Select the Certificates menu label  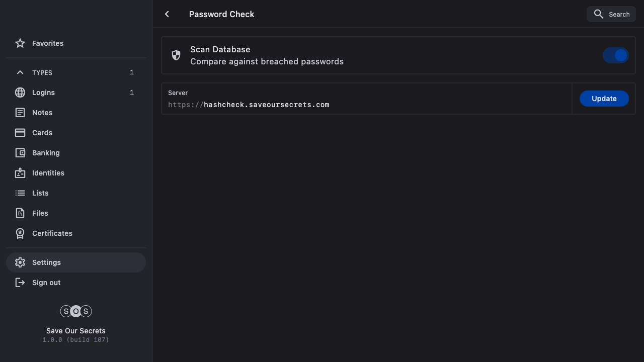pos(52,233)
